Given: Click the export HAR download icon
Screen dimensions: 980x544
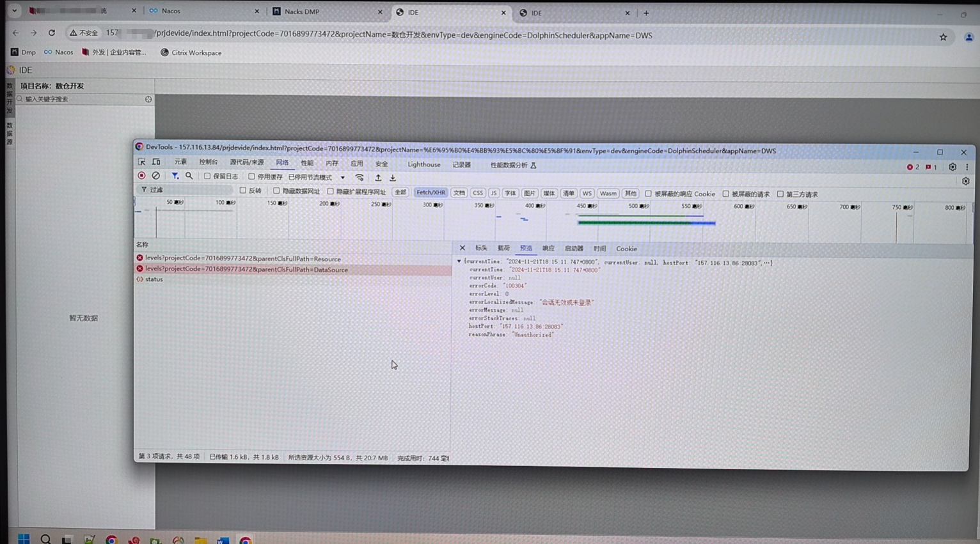Looking at the screenshot, I should [393, 178].
